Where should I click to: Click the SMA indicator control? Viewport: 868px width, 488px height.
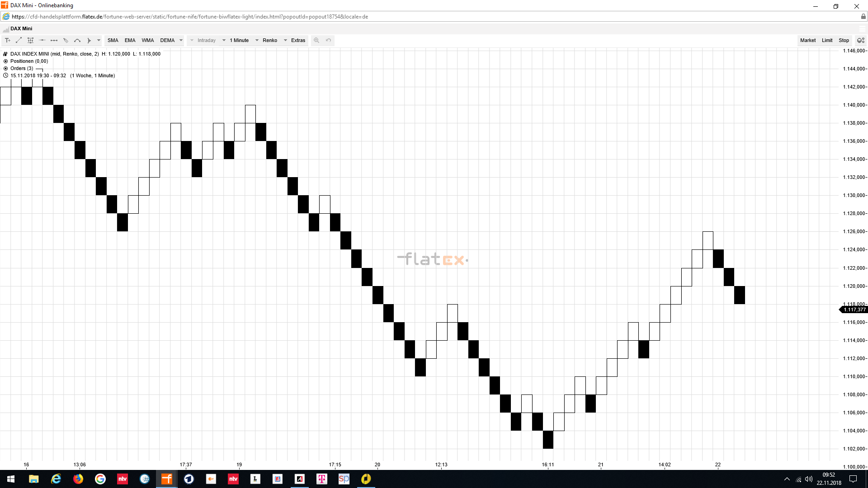[113, 40]
